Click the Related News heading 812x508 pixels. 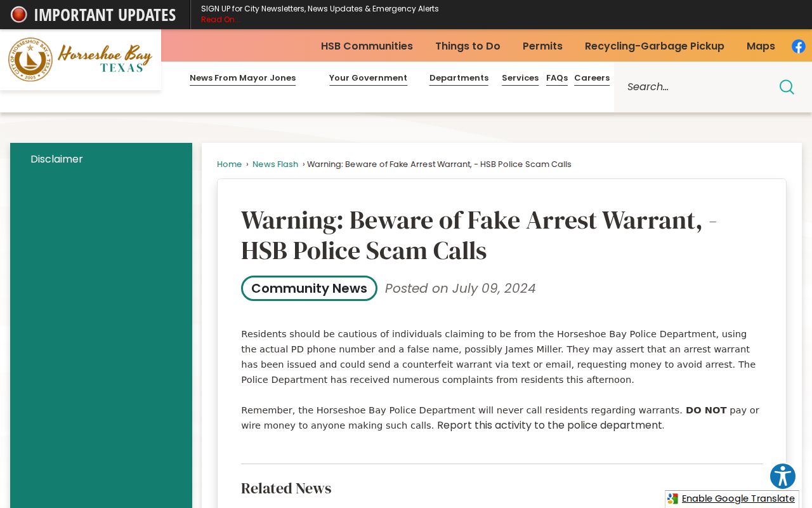pyautogui.click(x=286, y=488)
